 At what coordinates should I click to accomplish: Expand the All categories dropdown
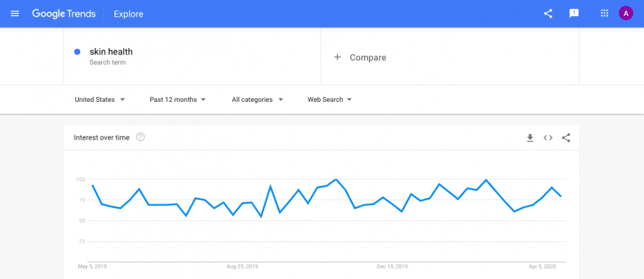pos(257,100)
